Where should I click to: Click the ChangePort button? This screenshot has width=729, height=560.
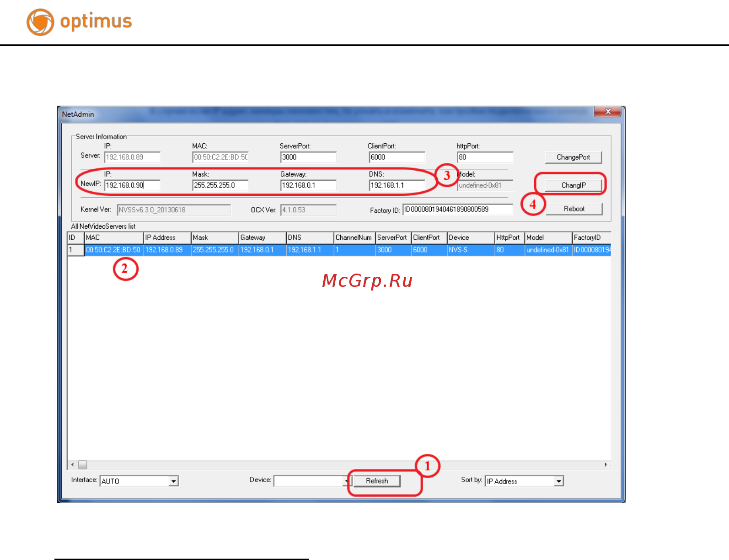coord(573,157)
